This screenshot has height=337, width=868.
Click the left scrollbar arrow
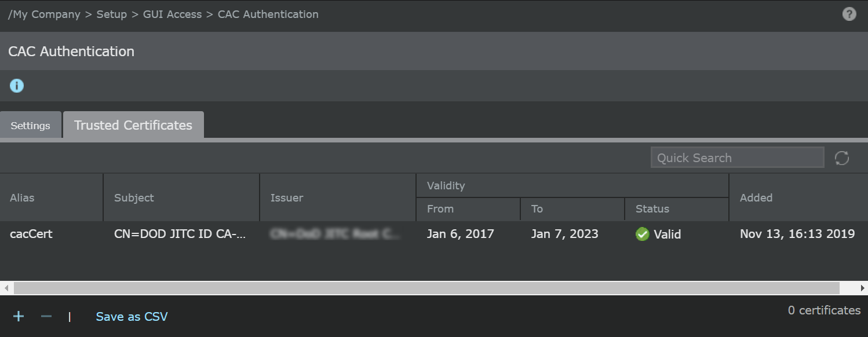(x=6, y=288)
